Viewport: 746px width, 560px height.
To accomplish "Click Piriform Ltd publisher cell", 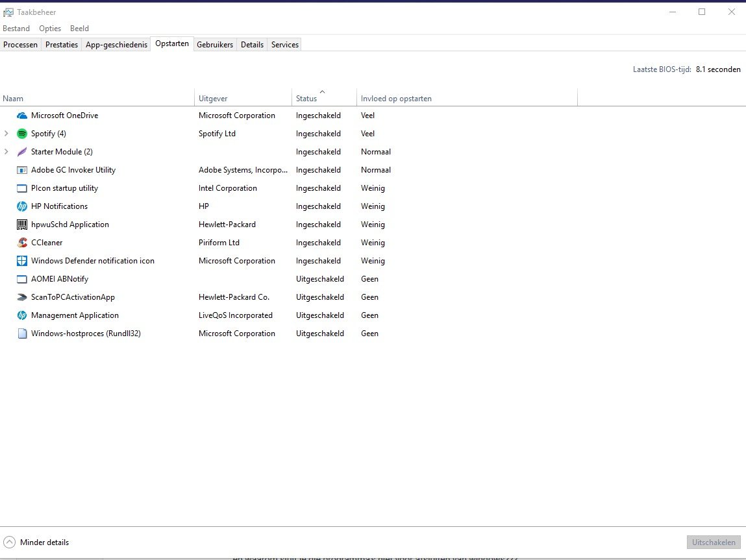I will (219, 243).
